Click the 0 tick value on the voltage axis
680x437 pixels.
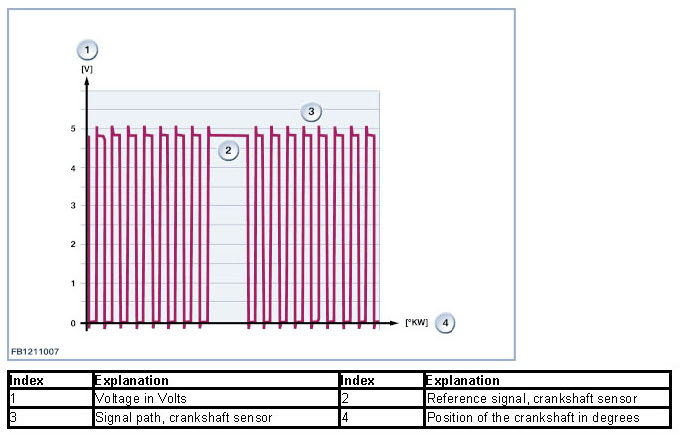73,323
